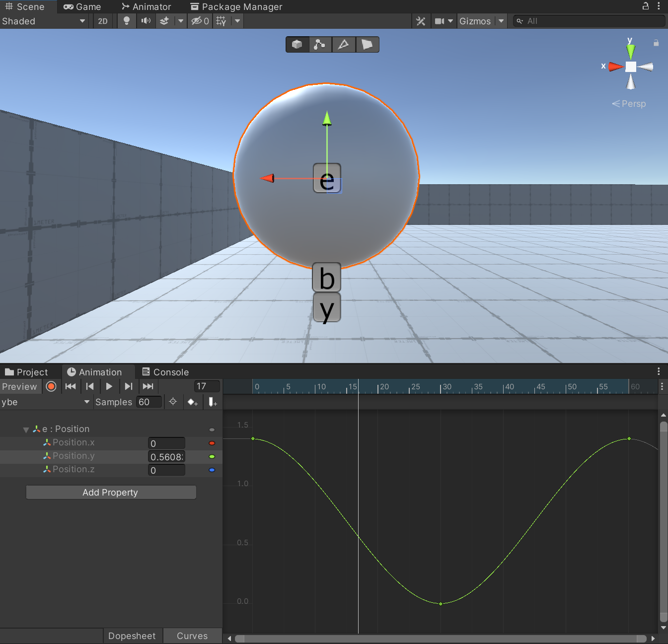
Task: Open the scene tools wrench icon
Action: click(x=421, y=21)
